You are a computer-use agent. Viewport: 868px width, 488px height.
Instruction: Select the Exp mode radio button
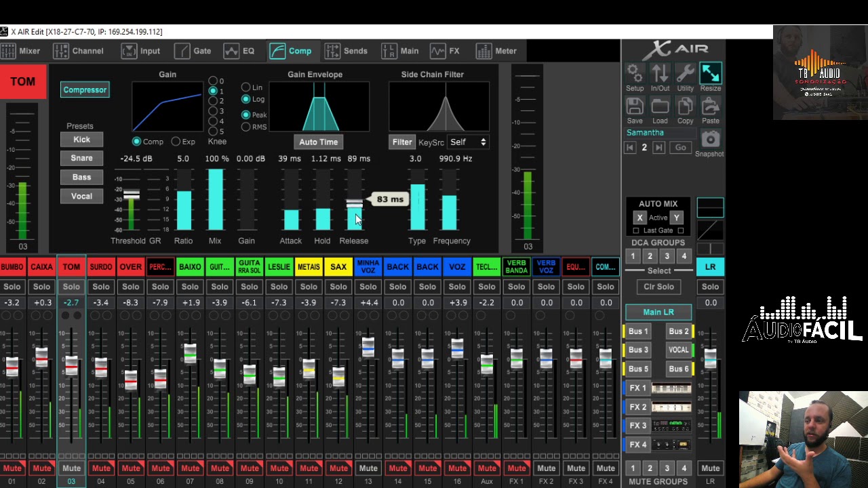click(176, 142)
